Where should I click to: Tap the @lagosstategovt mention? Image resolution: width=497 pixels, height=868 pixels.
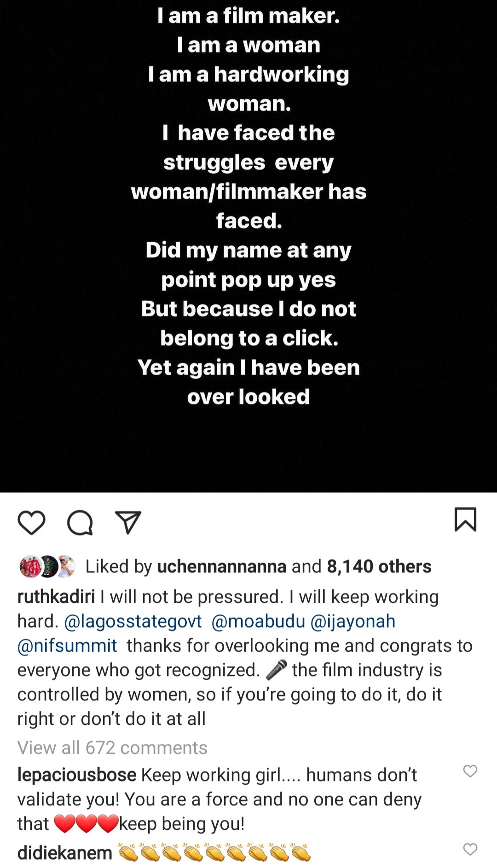coord(133,621)
